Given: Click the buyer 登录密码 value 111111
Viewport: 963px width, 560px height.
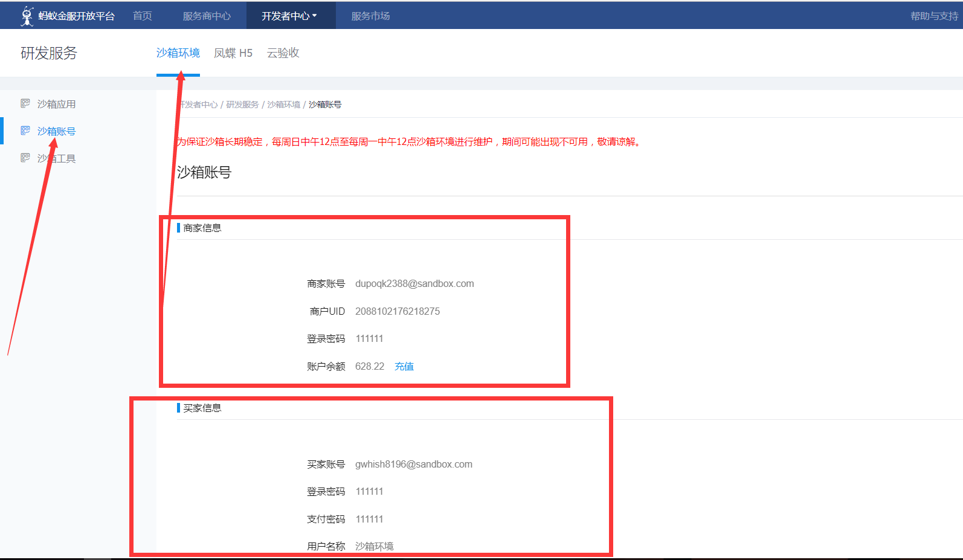Looking at the screenshot, I should click(x=369, y=491).
